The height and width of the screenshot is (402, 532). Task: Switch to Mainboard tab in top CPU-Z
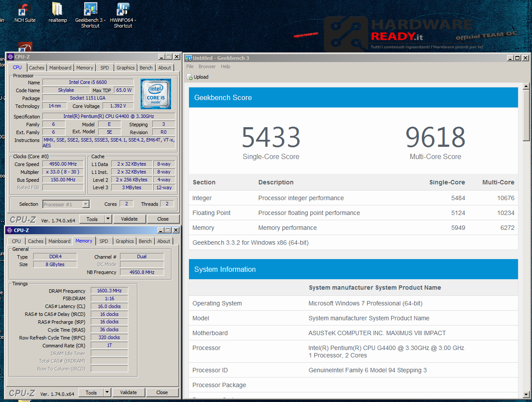[60, 68]
